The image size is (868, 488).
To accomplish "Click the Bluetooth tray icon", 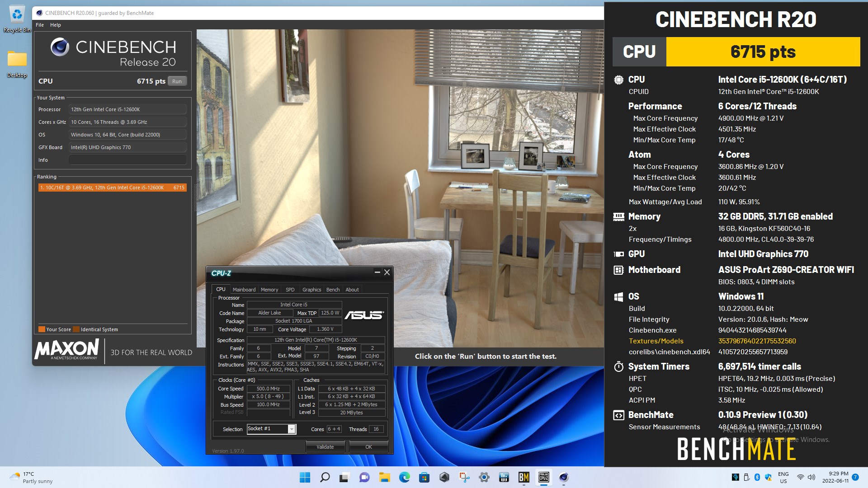I will tap(757, 477).
